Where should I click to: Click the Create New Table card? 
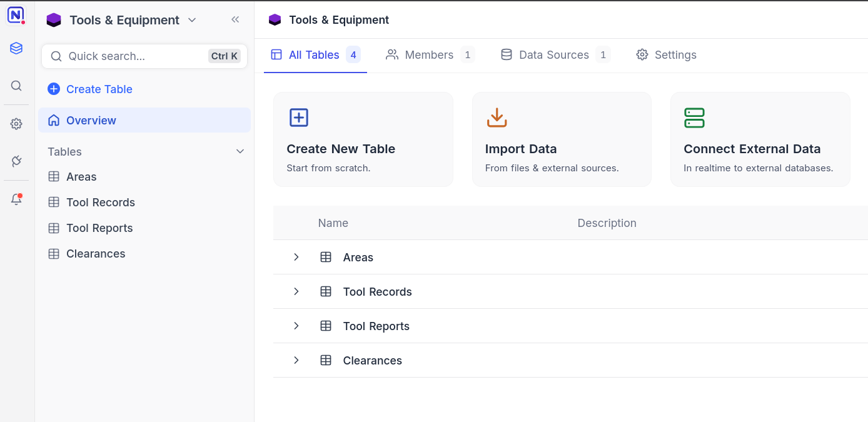(x=363, y=139)
